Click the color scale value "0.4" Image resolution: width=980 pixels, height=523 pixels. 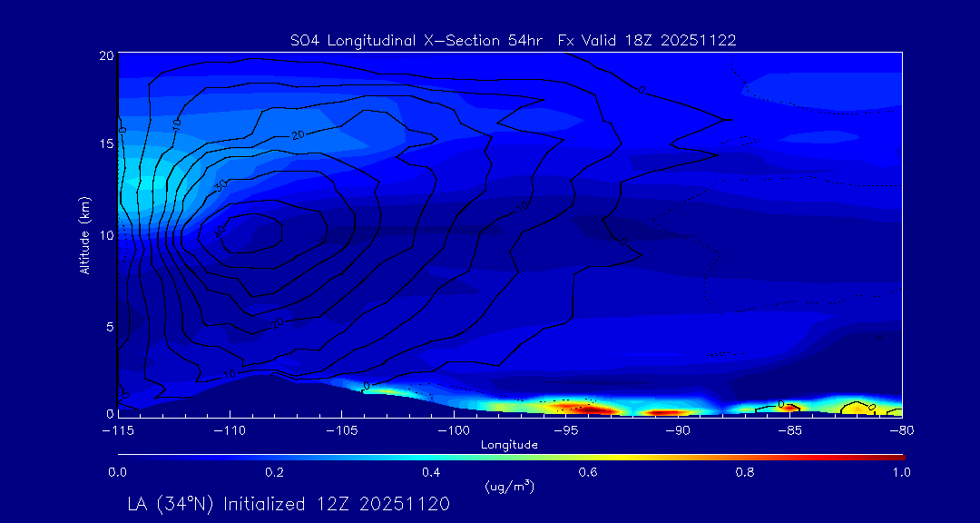click(x=431, y=472)
